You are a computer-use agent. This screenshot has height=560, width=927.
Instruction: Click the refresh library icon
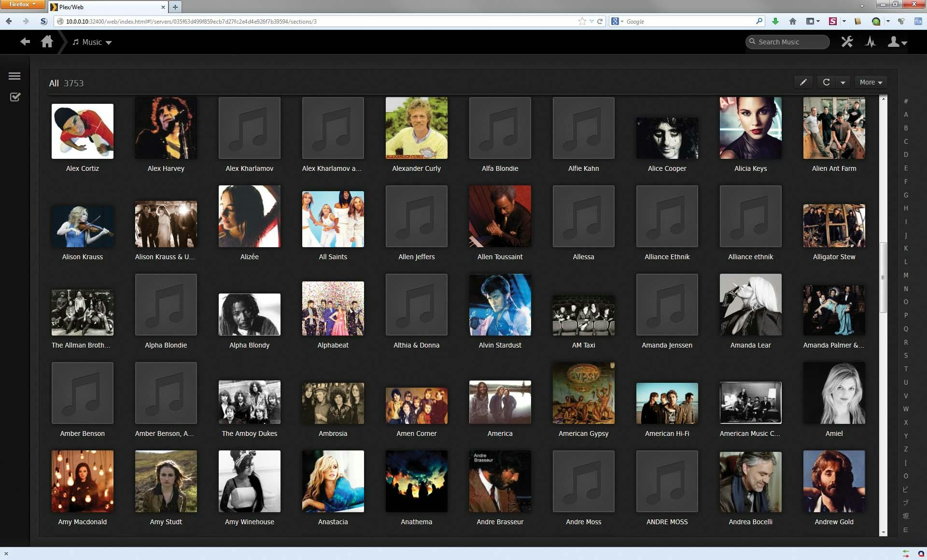coord(826,82)
